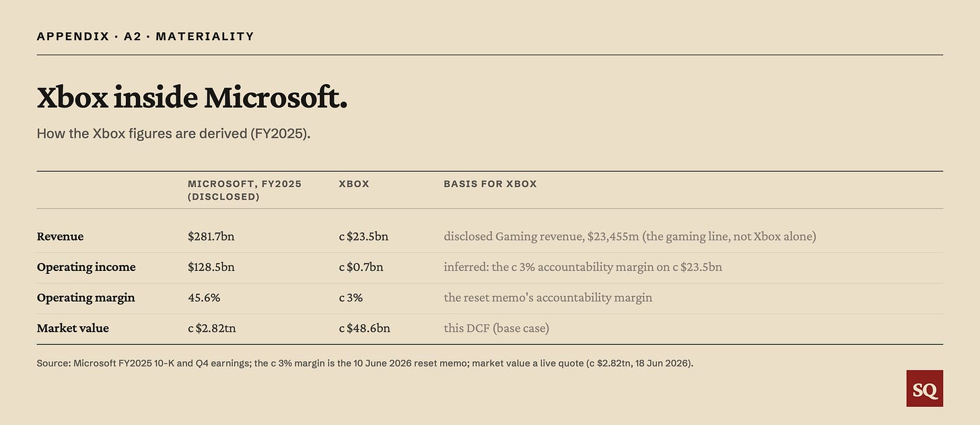Click the subtitle about how Xbox figures are derived

coord(174,133)
